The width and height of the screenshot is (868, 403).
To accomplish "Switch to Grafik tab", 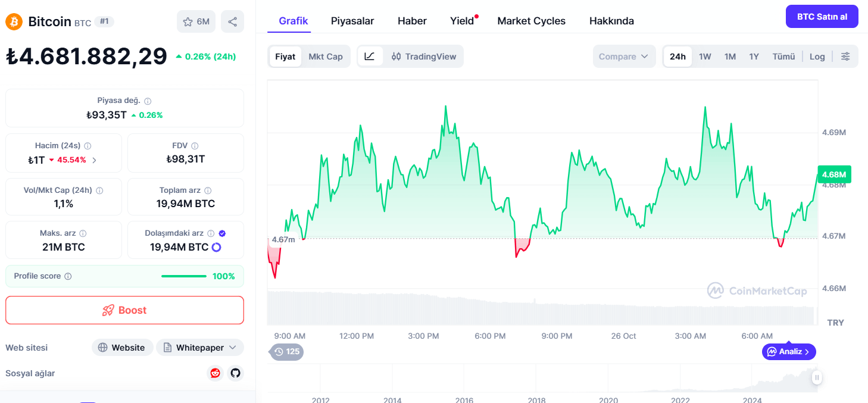I will [294, 21].
